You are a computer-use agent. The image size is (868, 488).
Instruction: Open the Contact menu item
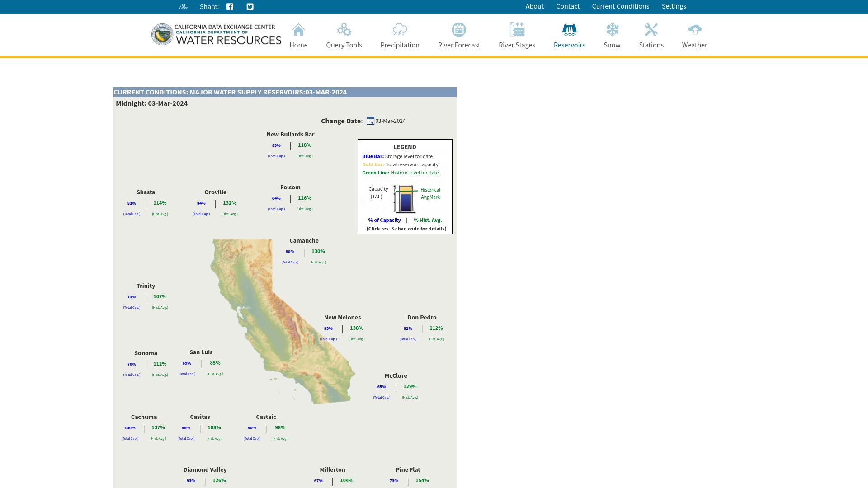tap(568, 6)
